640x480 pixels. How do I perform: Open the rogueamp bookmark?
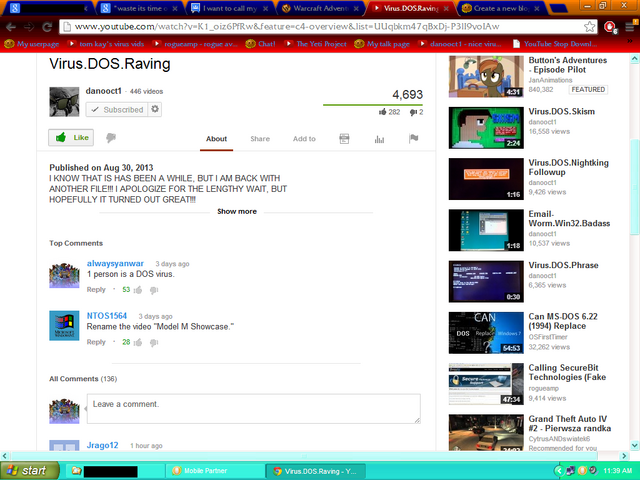[195, 44]
